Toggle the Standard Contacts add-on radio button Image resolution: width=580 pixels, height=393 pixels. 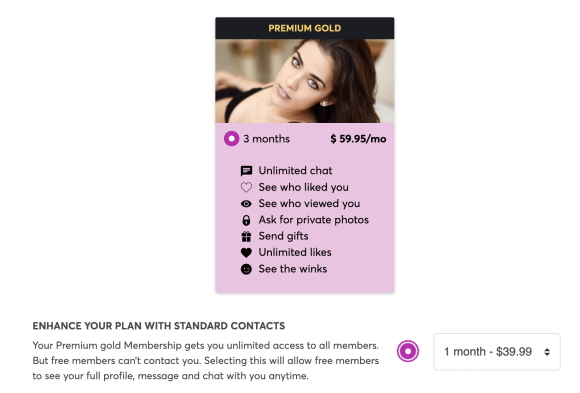[x=408, y=351]
